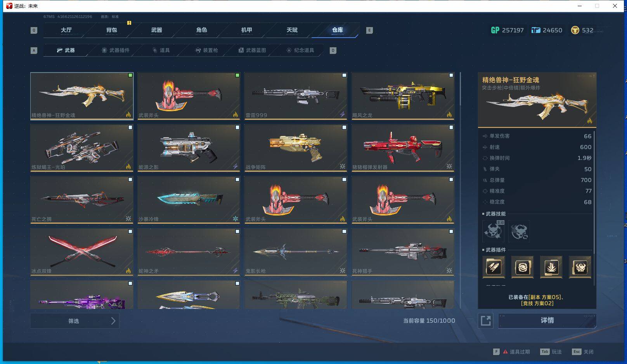Click the D key hint after 纪念道具
627x364 pixels.
(x=333, y=50)
